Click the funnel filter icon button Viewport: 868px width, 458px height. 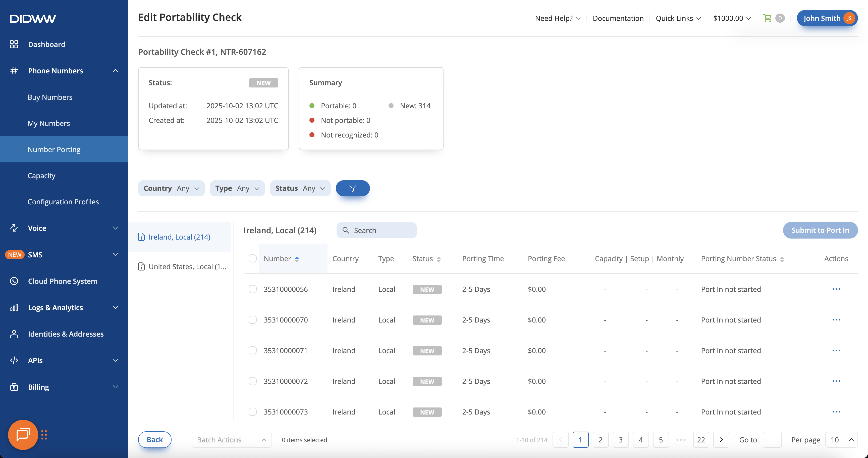352,188
